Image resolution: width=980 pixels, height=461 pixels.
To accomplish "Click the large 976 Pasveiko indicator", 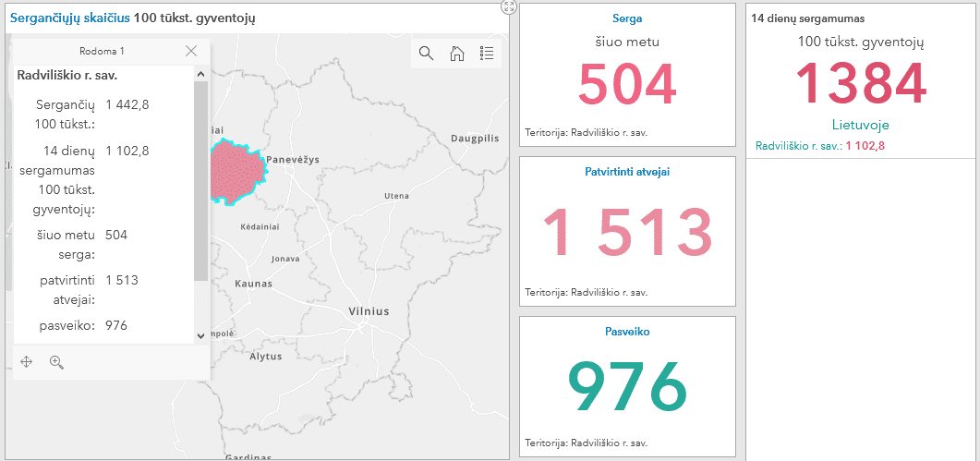I will [627, 386].
